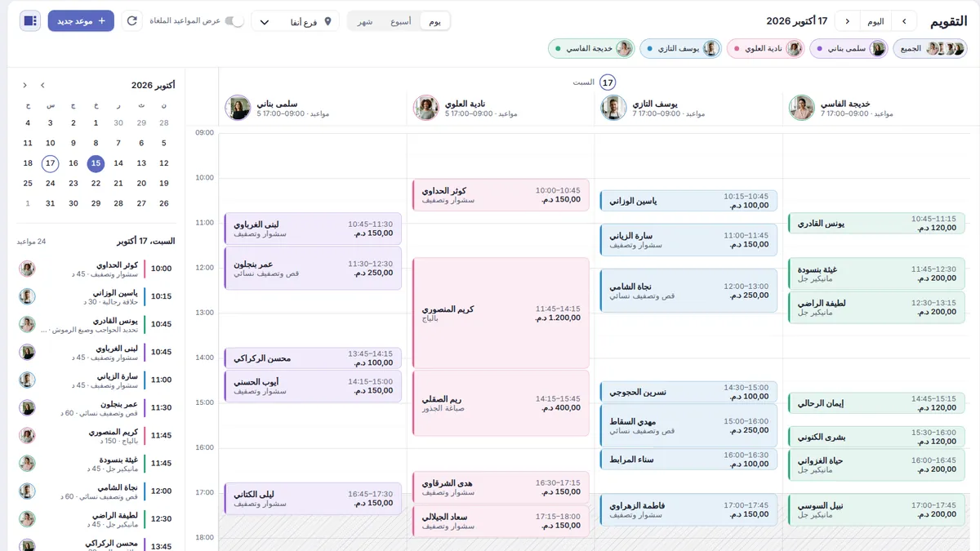The image size is (980, 551).
Task: Go to previous month in mini calendar
Action: point(43,85)
